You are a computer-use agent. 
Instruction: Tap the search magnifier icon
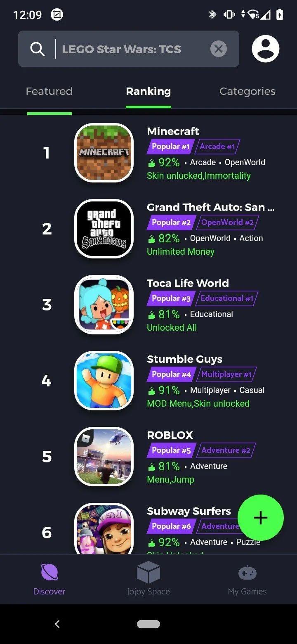pos(38,49)
